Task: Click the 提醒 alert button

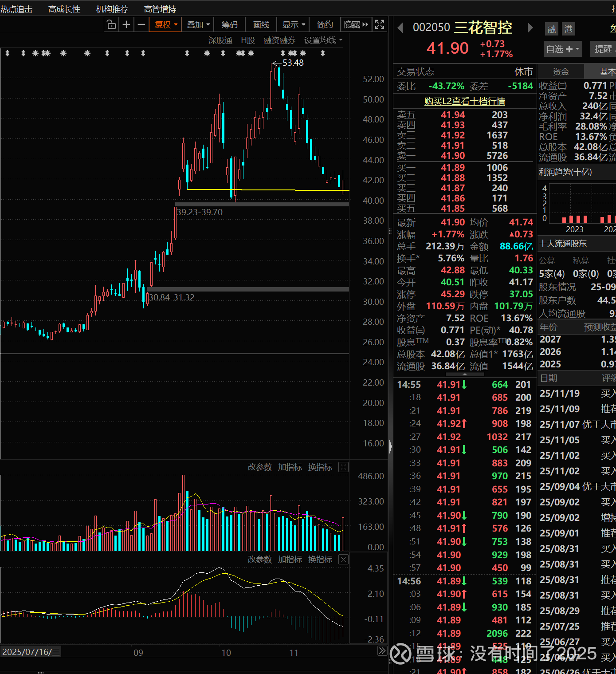Action: pyautogui.click(x=603, y=49)
